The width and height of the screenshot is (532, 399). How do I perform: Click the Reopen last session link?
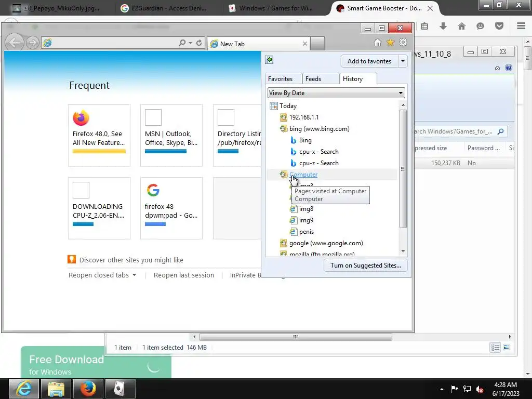184,275
